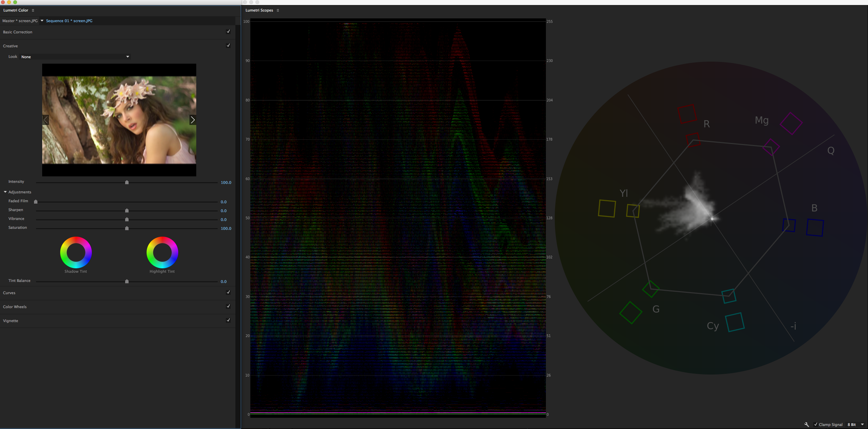The width and height of the screenshot is (868, 429).
Task: Select the Sequence 01 * screen.JPG tab
Action: (x=69, y=21)
